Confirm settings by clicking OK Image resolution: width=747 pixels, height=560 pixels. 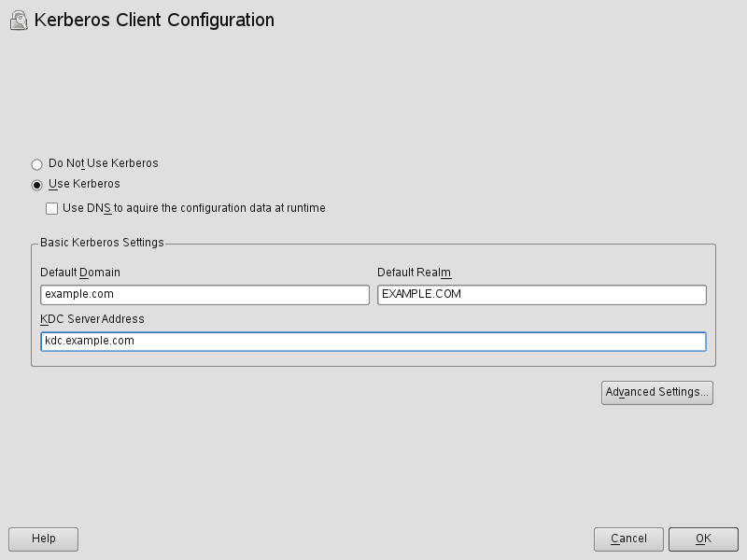(702, 539)
